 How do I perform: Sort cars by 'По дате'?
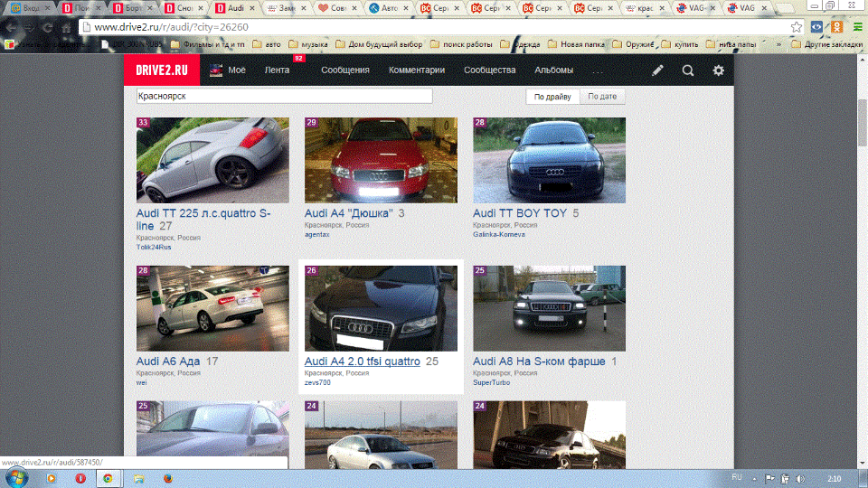(602, 97)
